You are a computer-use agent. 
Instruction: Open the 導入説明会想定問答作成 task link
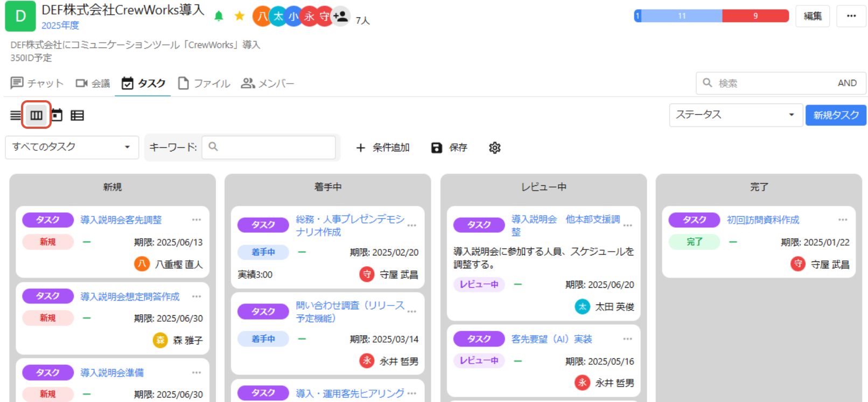(130, 296)
